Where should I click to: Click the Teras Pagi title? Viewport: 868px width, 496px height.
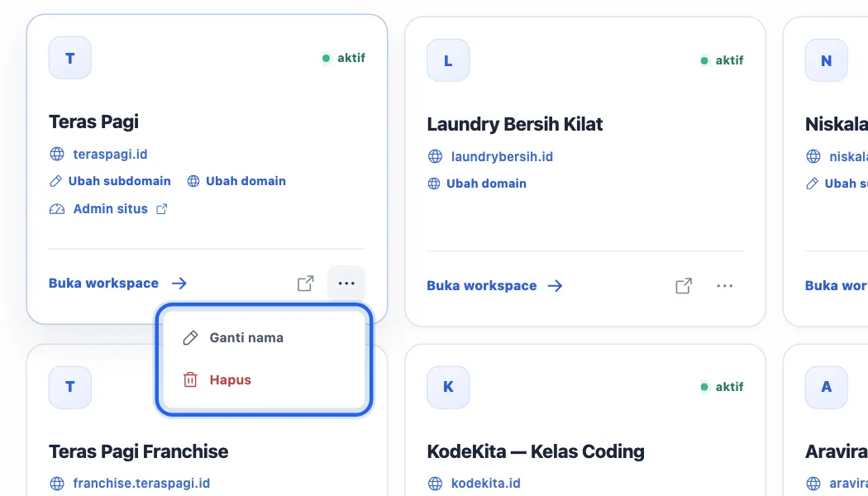(x=93, y=122)
